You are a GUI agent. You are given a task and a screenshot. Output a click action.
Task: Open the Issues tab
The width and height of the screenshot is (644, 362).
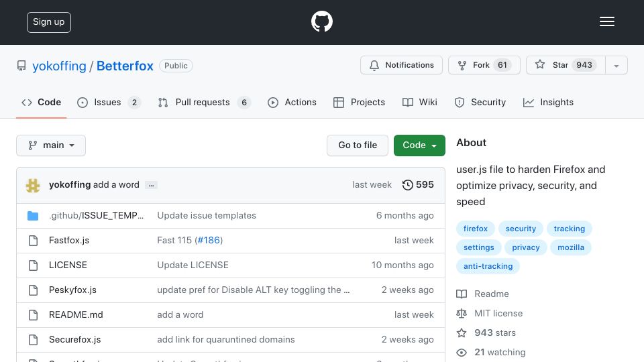[x=109, y=102]
